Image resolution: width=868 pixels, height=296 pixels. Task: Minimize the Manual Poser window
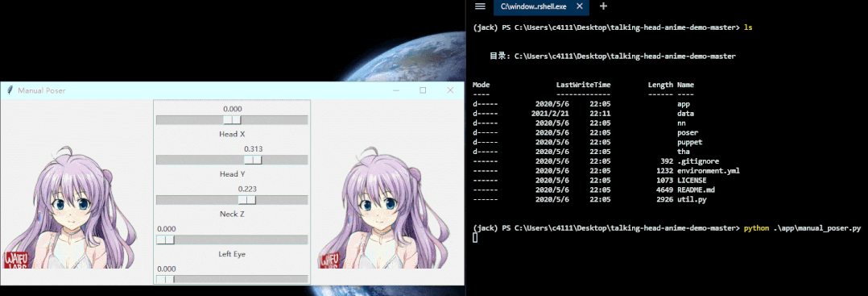(396, 90)
